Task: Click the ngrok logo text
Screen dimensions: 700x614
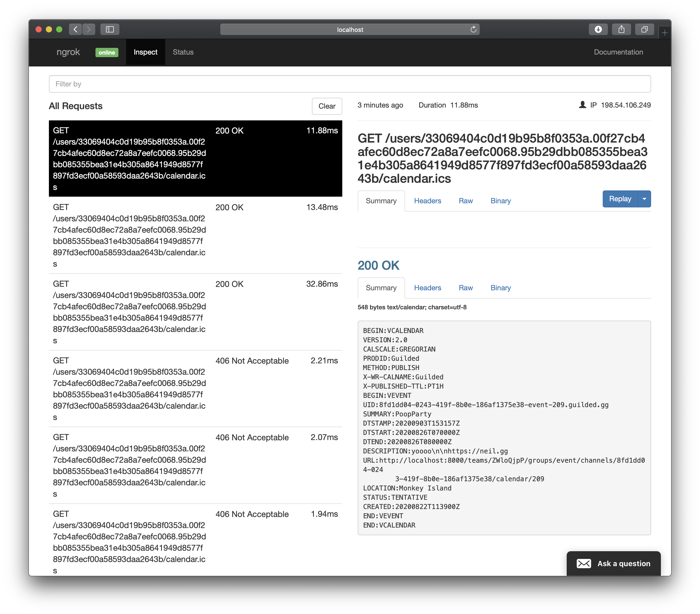Action: [x=68, y=52]
